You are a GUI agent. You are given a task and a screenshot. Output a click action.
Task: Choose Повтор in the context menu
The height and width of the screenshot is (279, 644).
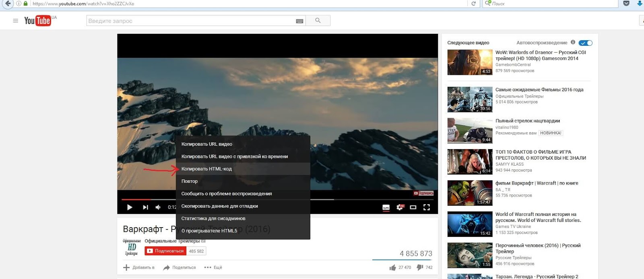243,181
